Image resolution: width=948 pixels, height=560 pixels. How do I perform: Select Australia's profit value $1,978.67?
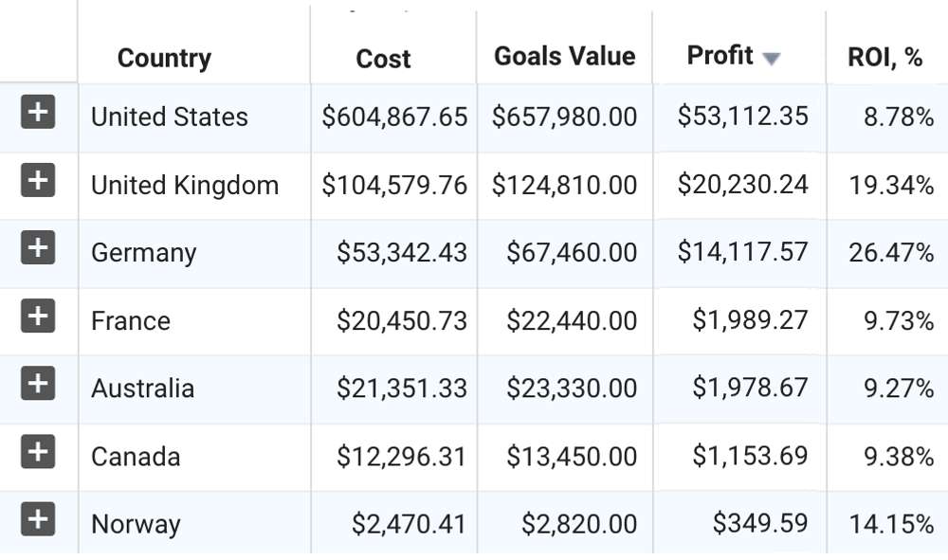coord(750,388)
